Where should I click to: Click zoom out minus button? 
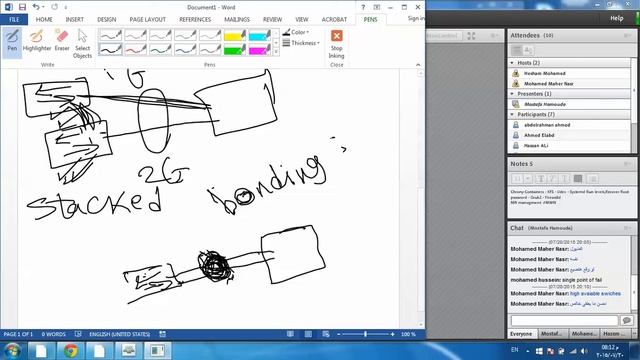[338, 334]
